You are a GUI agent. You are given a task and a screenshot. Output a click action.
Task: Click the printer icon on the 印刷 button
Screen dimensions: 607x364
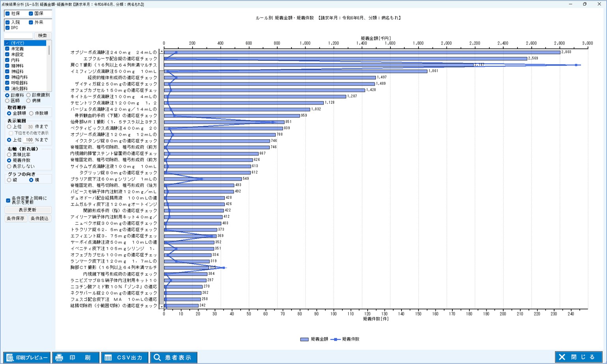(59, 358)
